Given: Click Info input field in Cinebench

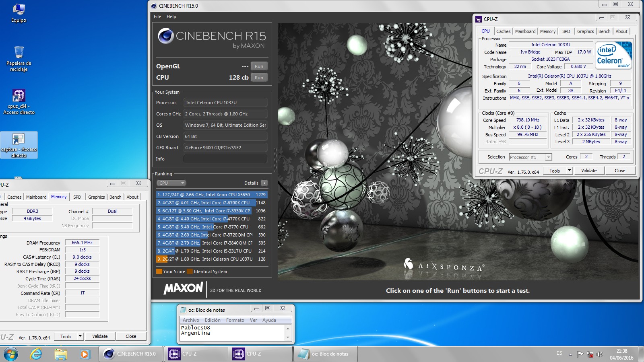Looking at the screenshot, I should (225, 159).
